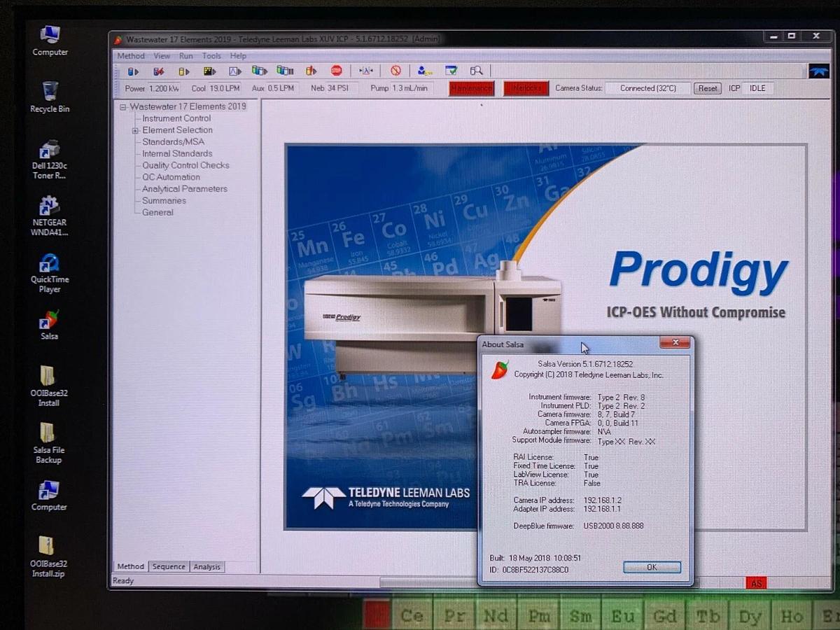The width and height of the screenshot is (840, 630).
Task: Select the lower Computer desktop shortcut
Action: [x=49, y=496]
